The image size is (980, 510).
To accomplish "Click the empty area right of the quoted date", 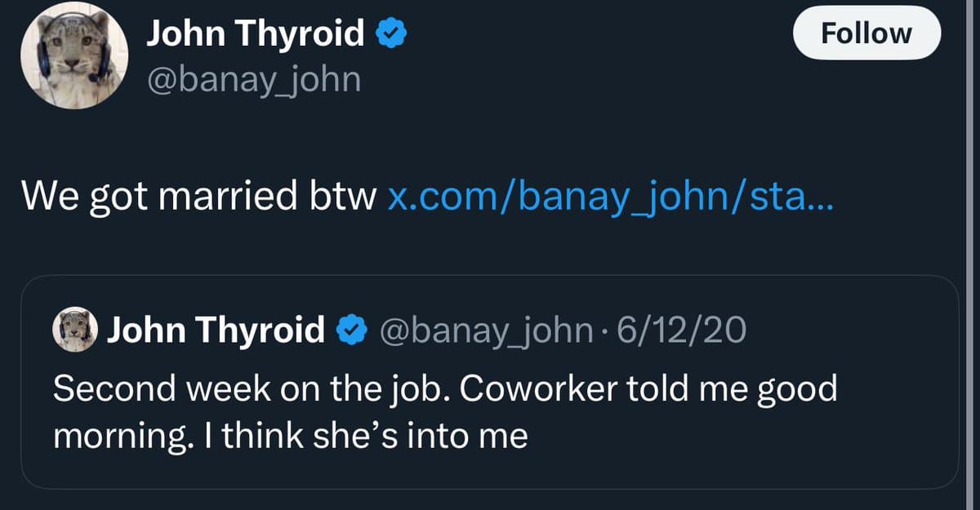I will (x=849, y=330).
